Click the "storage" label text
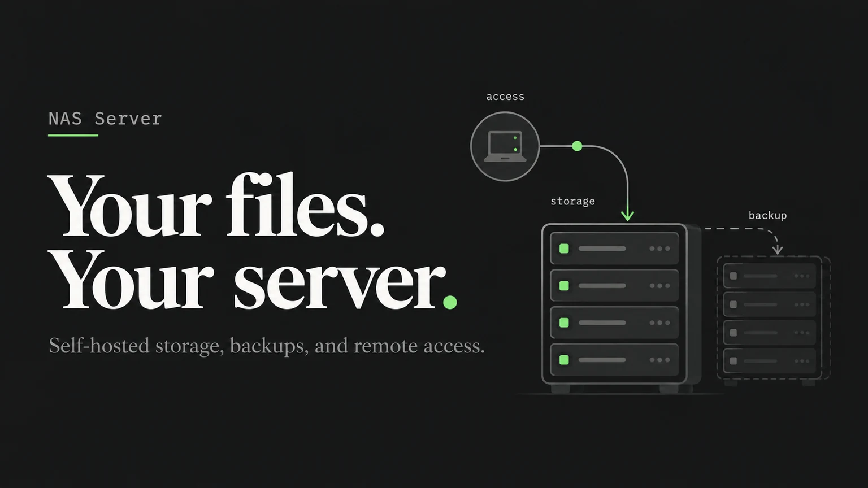 point(572,201)
